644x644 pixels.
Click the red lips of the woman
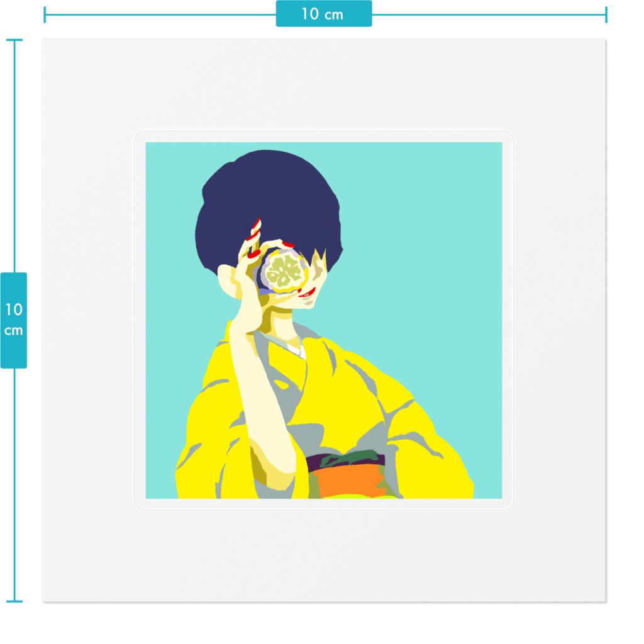click(308, 292)
